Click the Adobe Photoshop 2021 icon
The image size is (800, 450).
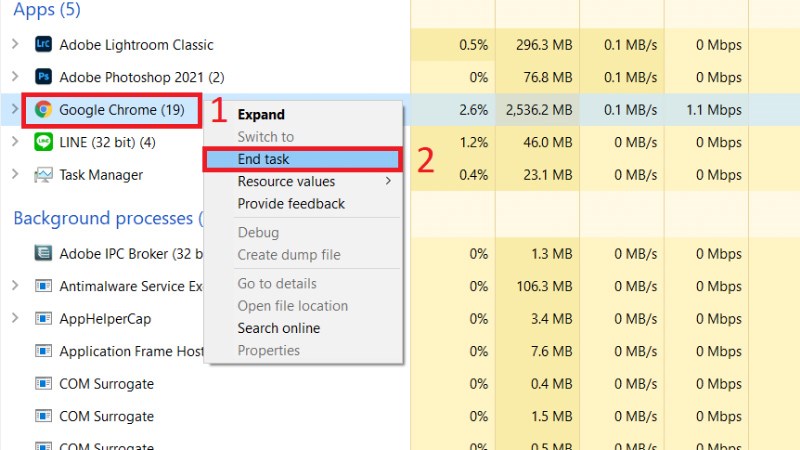(x=43, y=77)
